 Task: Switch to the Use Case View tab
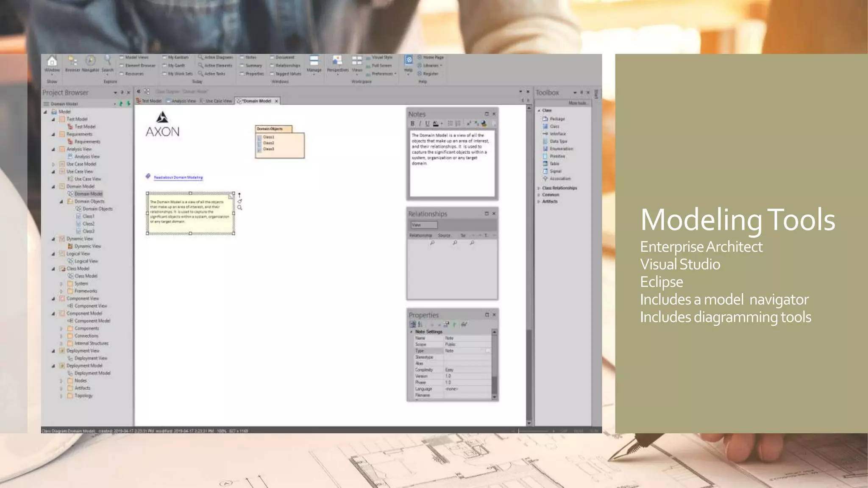216,101
